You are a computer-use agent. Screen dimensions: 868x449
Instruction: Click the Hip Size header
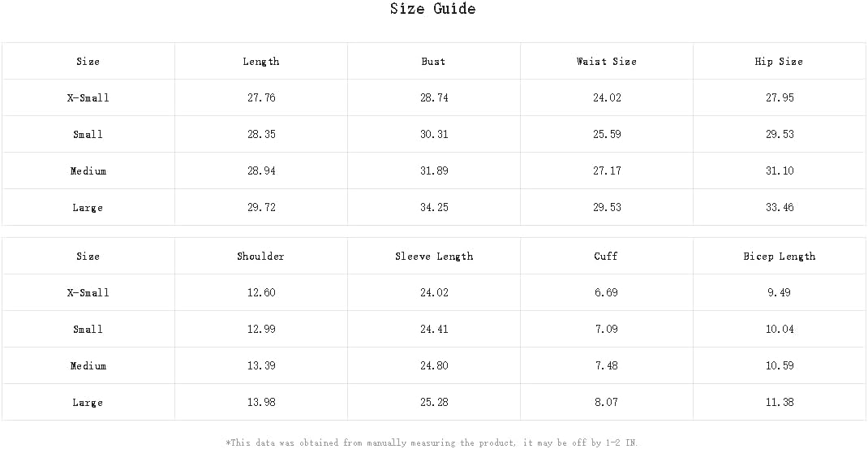click(779, 62)
